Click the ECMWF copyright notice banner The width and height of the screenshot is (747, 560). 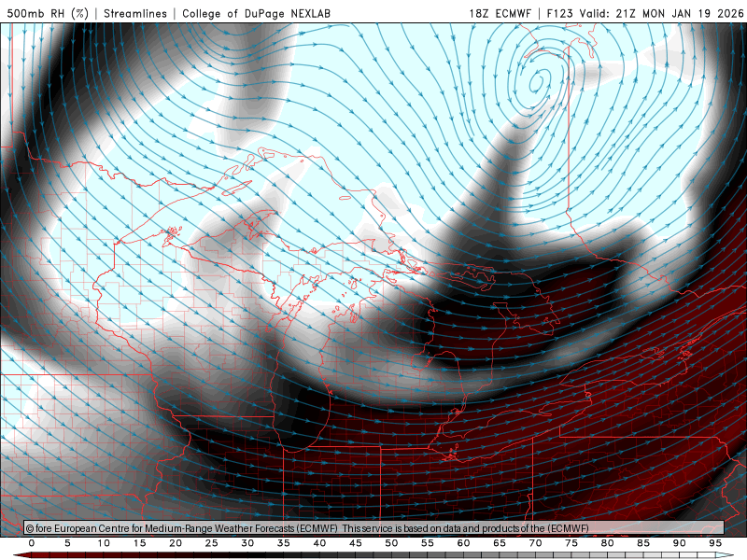pyautogui.click(x=374, y=528)
